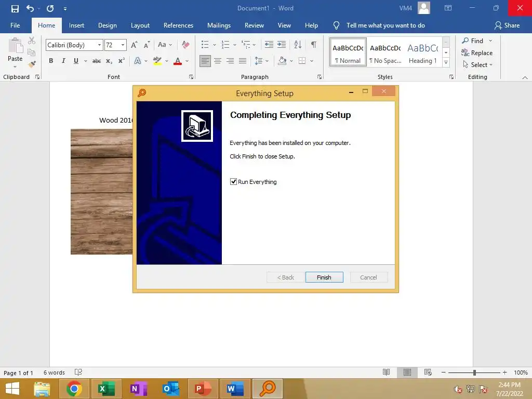This screenshot has width=532, height=399.
Task: Shrink font size with smaller A icon
Action: pos(147,45)
